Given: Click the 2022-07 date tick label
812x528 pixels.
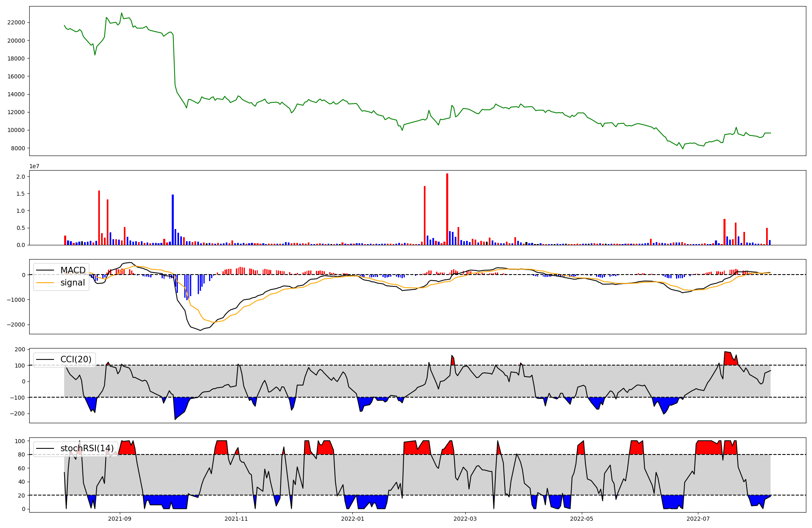Looking at the screenshot, I should (x=698, y=519).
